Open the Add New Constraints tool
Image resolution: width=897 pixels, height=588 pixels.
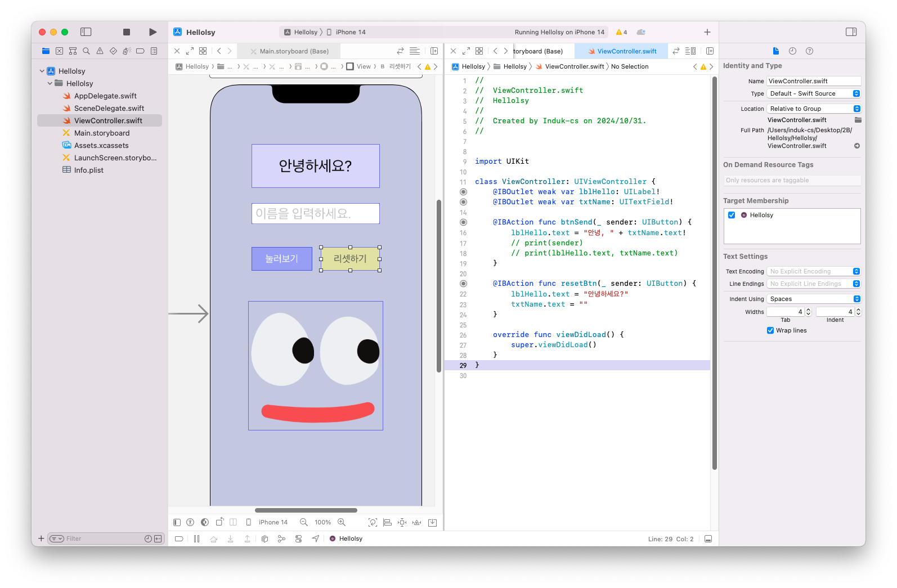402,522
